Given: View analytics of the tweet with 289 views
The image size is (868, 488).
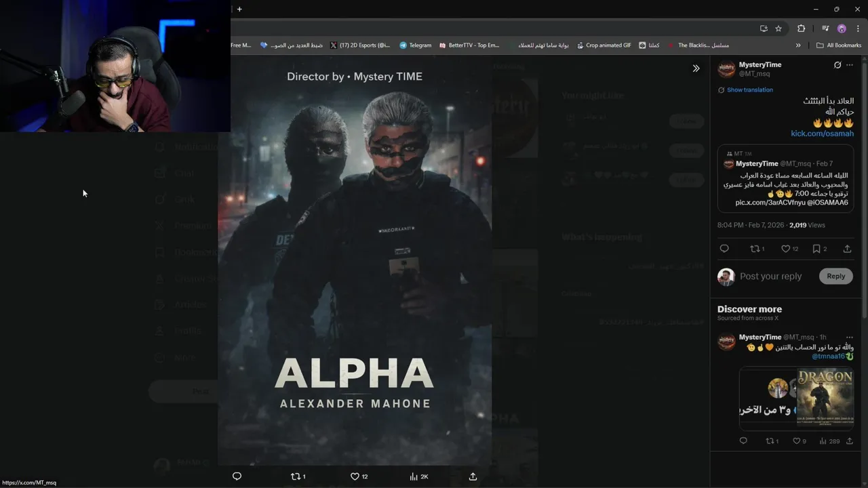Looking at the screenshot, I should click(x=829, y=441).
